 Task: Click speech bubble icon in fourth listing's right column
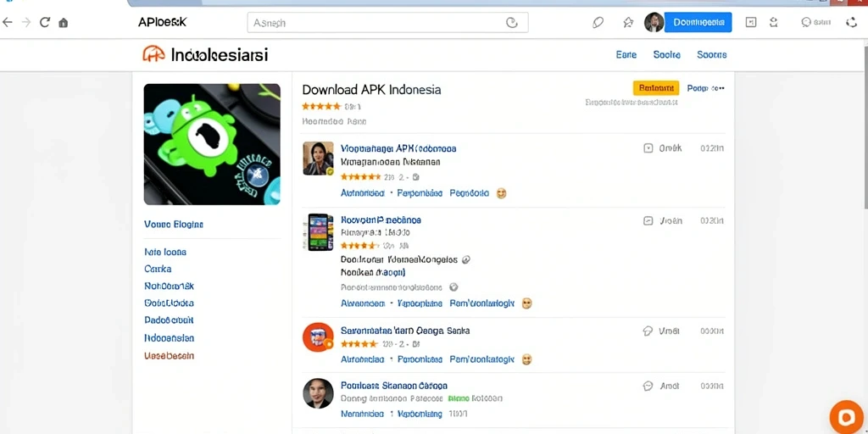click(648, 386)
